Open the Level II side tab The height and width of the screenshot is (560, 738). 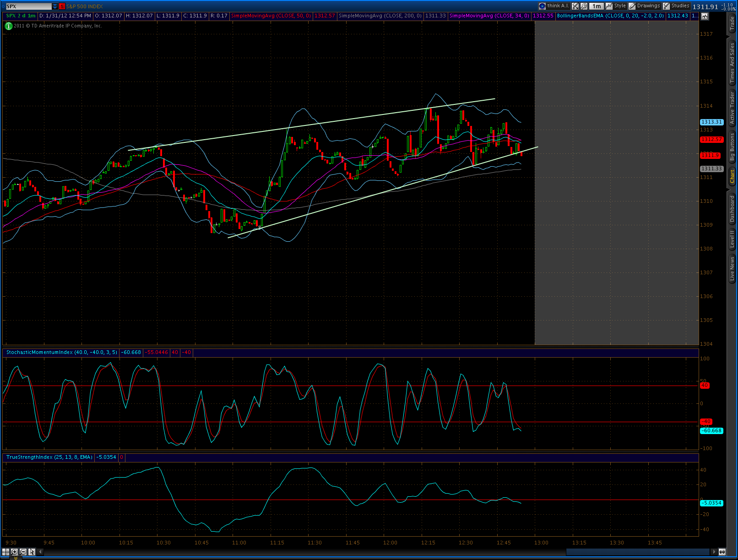[732, 239]
